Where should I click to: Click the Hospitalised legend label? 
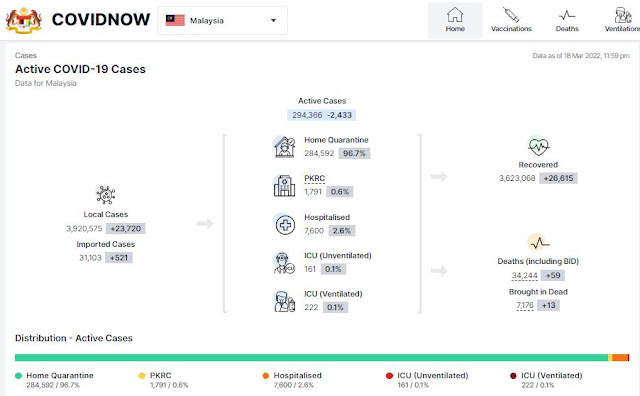click(298, 375)
